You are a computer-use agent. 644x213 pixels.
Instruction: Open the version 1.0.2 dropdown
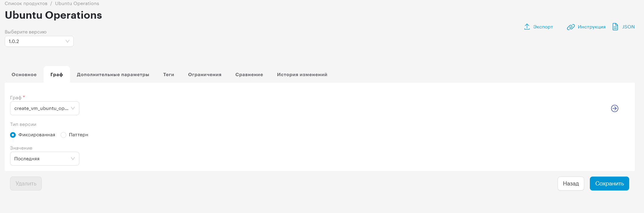click(x=39, y=41)
